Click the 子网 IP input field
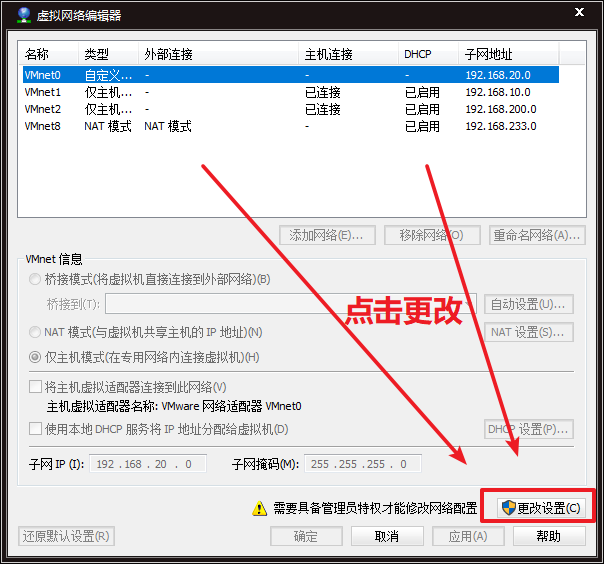The height and width of the screenshot is (564, 604). pos(148,463)
